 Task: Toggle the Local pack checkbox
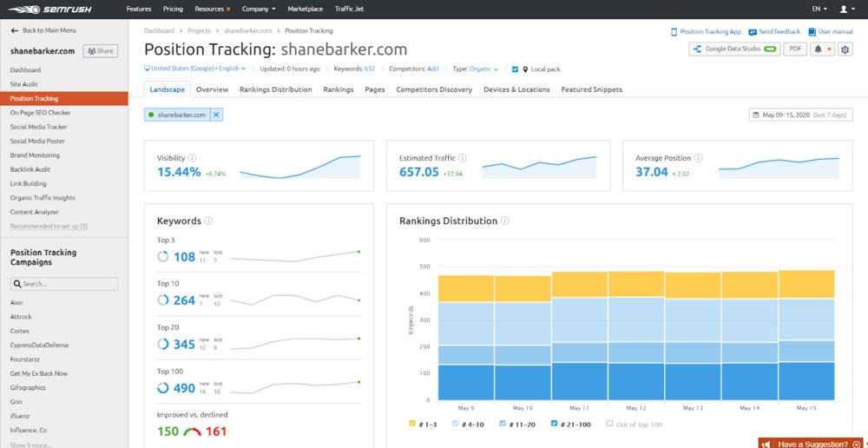click(x=515, y=69)
